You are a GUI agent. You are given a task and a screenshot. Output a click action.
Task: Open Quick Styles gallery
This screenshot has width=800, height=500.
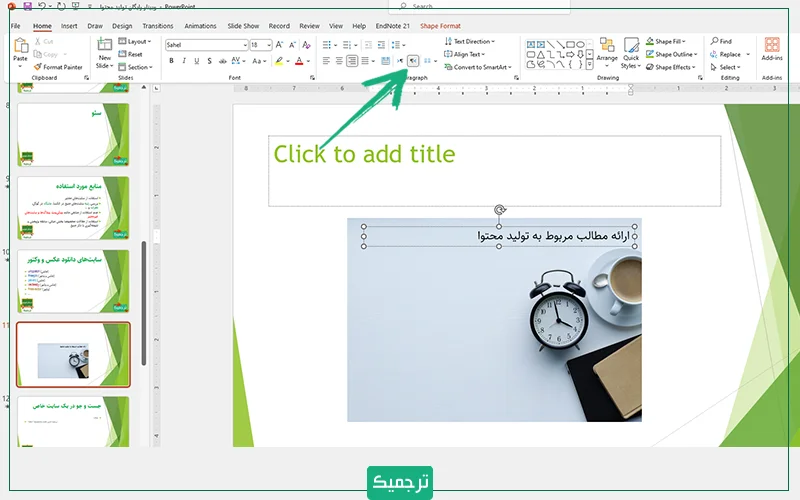point(631,53)
